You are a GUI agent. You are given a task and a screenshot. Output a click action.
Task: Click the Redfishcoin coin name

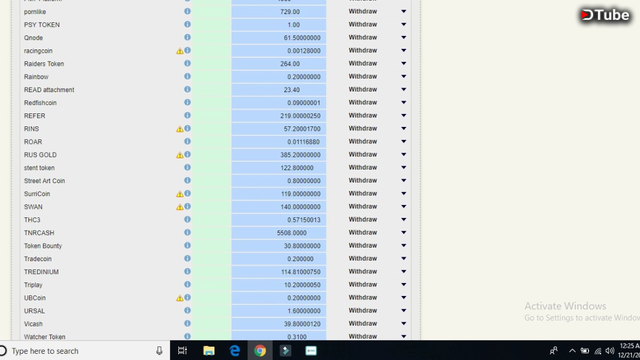[x=40, y=103]
